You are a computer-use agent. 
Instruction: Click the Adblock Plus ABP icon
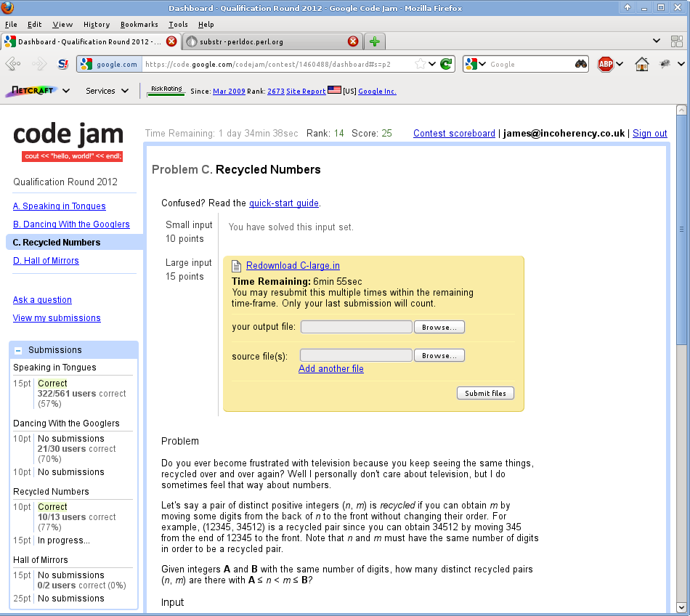pyautogui.click(x=606, y=64)
